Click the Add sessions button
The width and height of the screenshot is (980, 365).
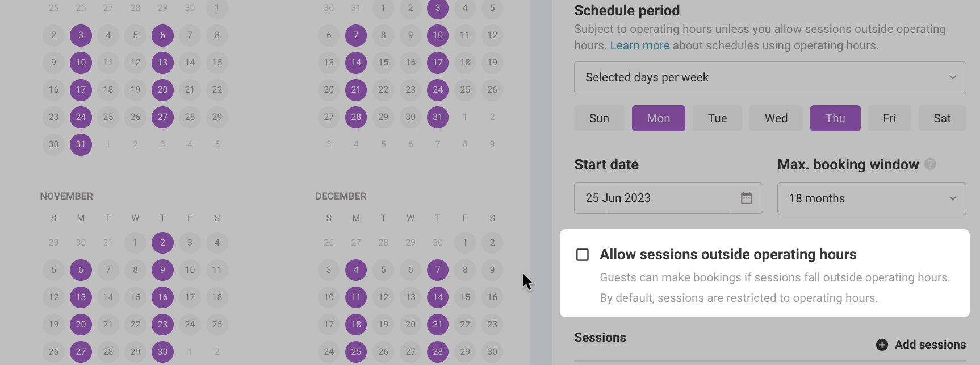tap(921, 345)
